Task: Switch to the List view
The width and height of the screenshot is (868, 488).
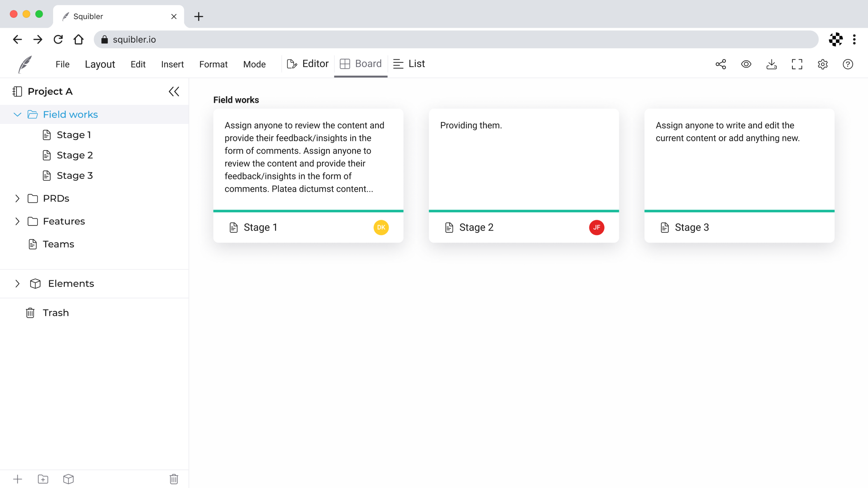Action: (409, 64)
